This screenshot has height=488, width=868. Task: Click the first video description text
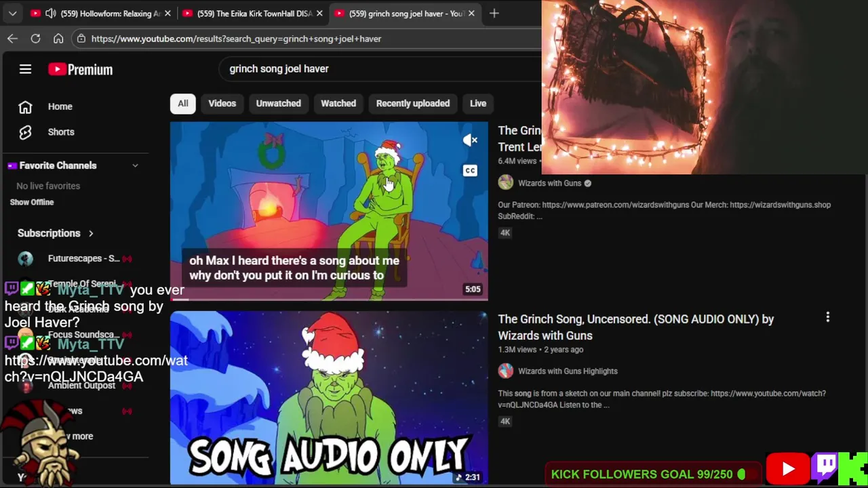664,210
